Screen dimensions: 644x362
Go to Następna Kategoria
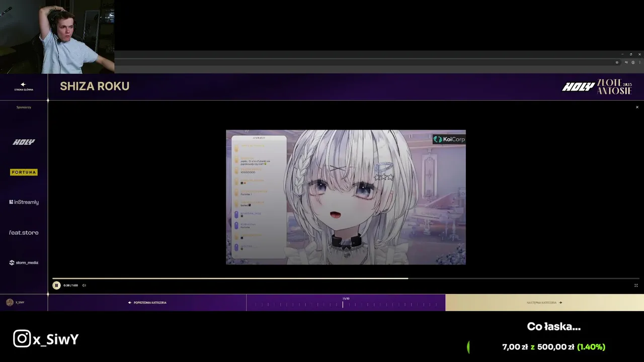(544, 303)
